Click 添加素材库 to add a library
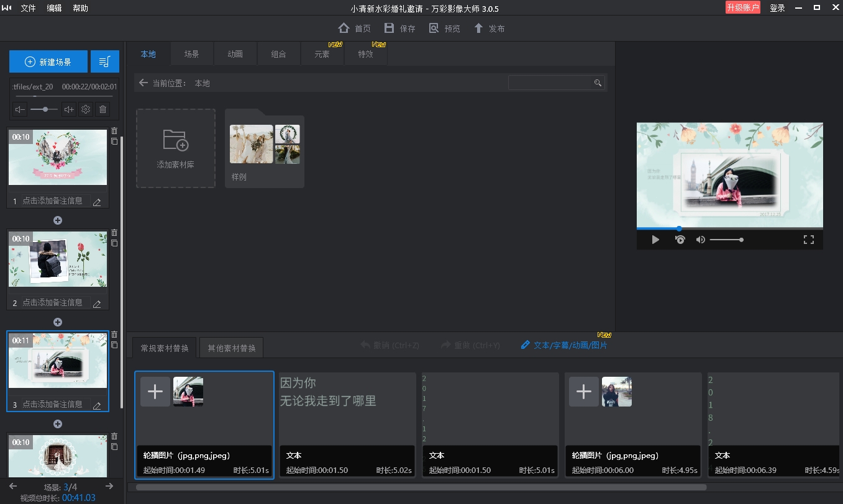The image size is (843, 504). tap(176, 148)
